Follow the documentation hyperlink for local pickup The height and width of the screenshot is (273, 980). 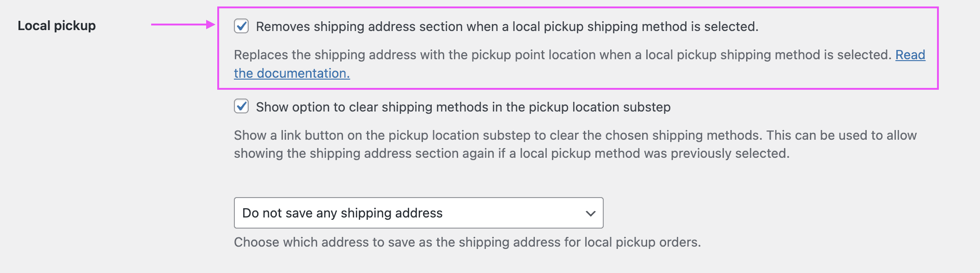[x=292, y=73]
